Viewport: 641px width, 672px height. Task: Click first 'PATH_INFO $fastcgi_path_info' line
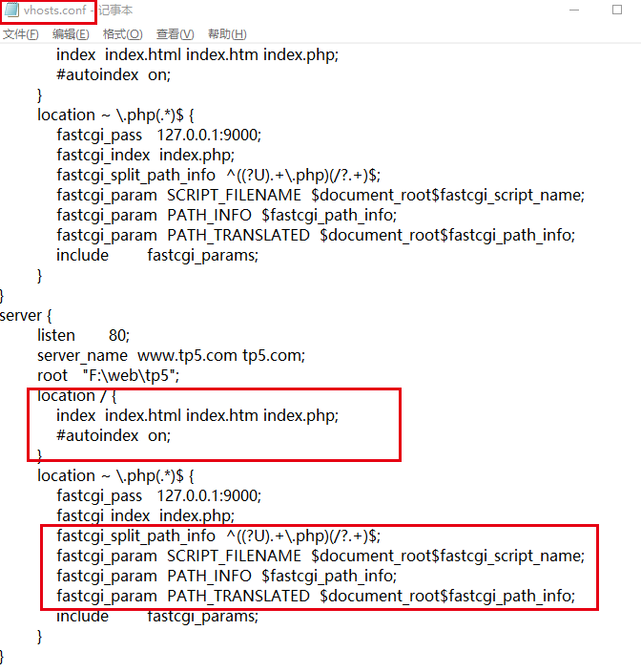(226, 215)
